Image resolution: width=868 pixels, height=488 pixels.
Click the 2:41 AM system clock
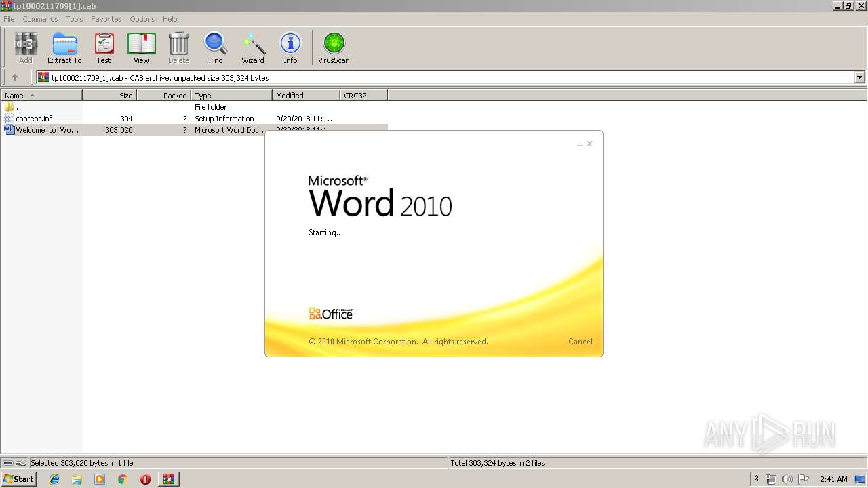coord(833,479)
